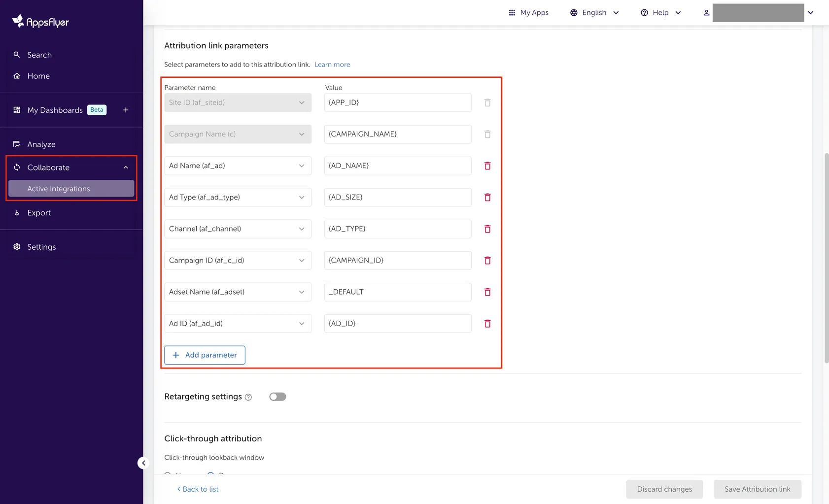Open the Channel parameter dropdown
Image resolution: width=829 pixels, height=504 pixels.
pos(302,229)
